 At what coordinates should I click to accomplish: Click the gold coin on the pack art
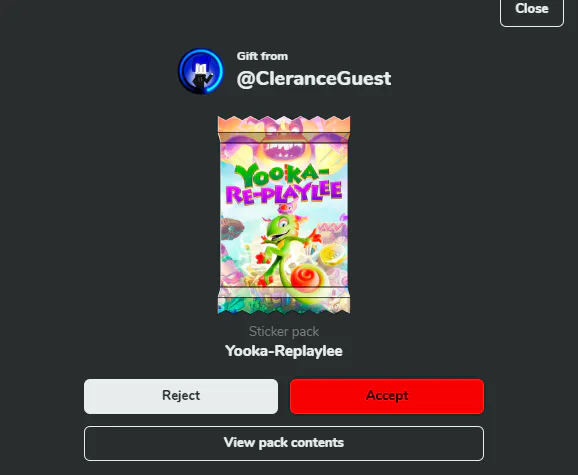[332, 255]
